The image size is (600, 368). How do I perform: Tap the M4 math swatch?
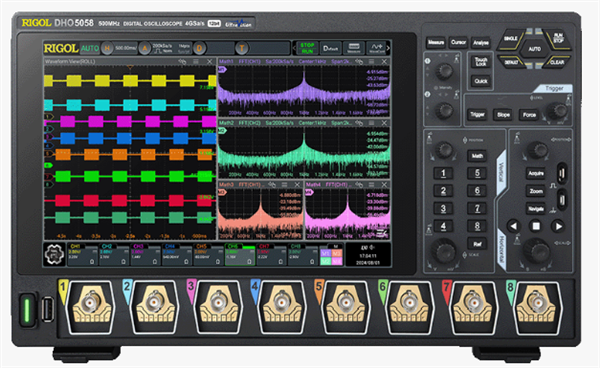point(336,261)
